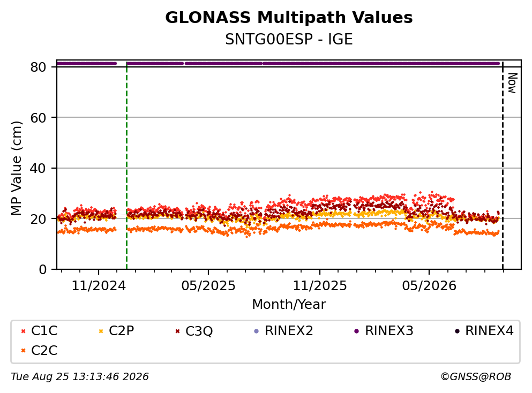The width and height of the screenshot is (532, 393).
Task: Click the 05/2026 x-axis tick label
Action: coord(429,286)
